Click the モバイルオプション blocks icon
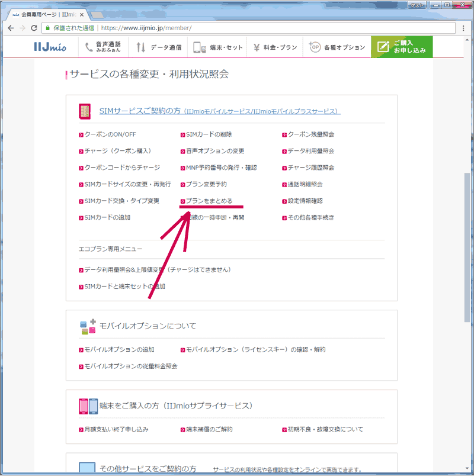This screenshot has height=476, width=474. coord(87,326)
